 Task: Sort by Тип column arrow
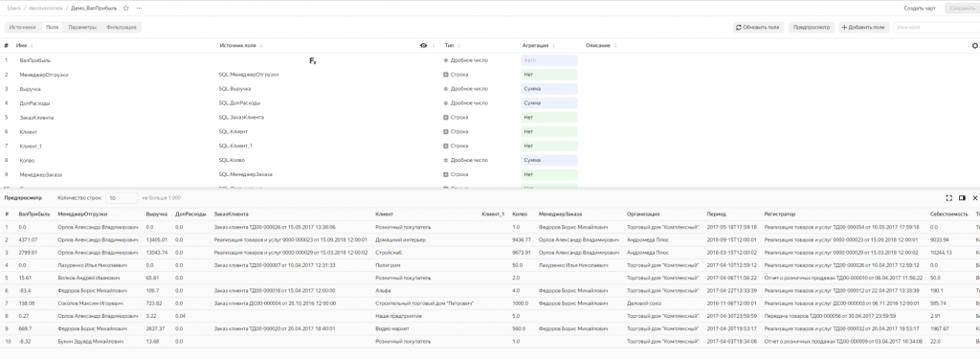click(x=458, y=46)
